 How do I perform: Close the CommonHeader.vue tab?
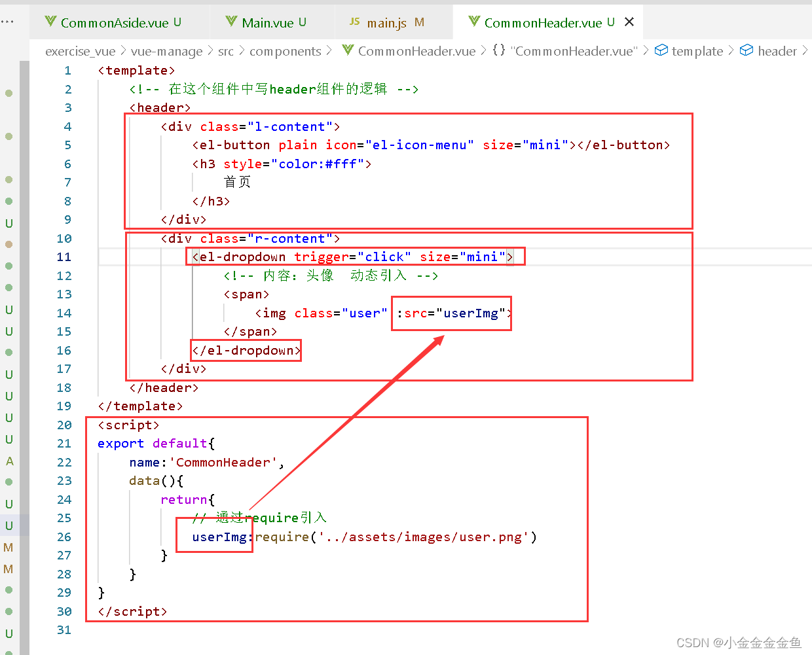click(629, 22)
